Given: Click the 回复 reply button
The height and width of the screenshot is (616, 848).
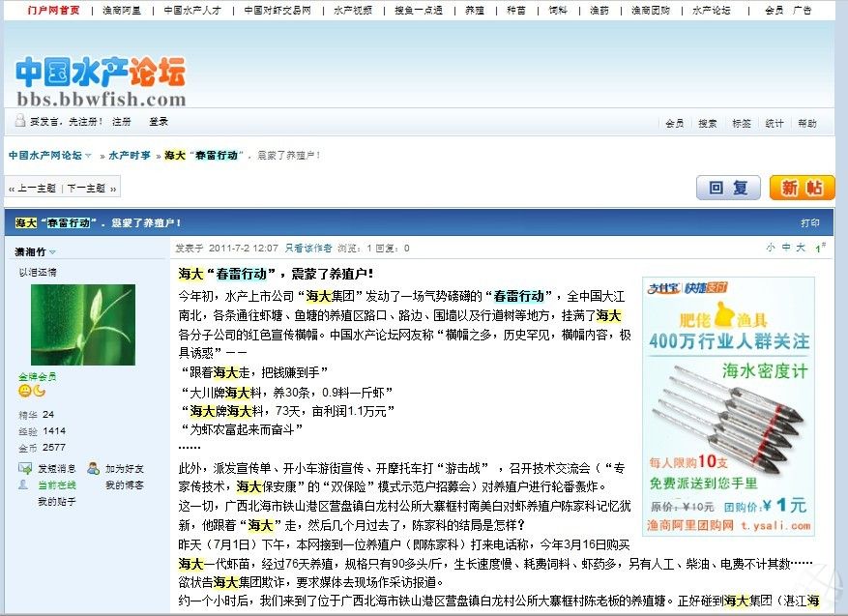Looking at the screenshot, I should 728,188.
